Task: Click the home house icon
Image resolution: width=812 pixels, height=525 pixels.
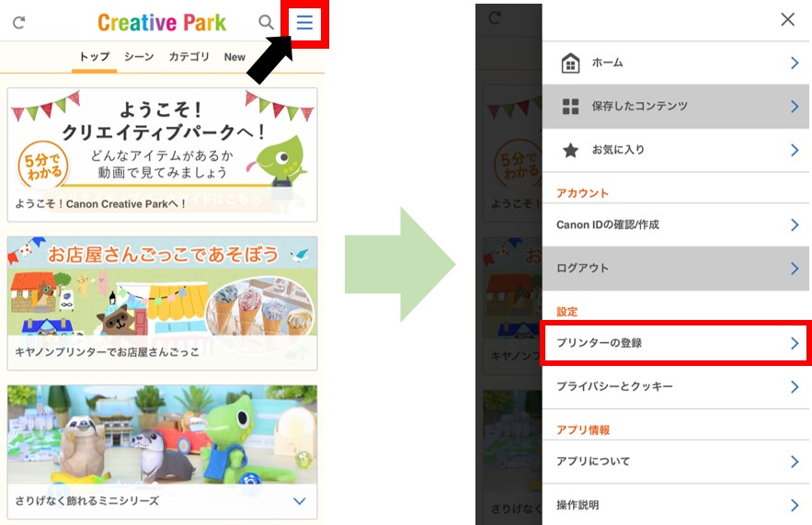Action: click(x=570, y=63)
